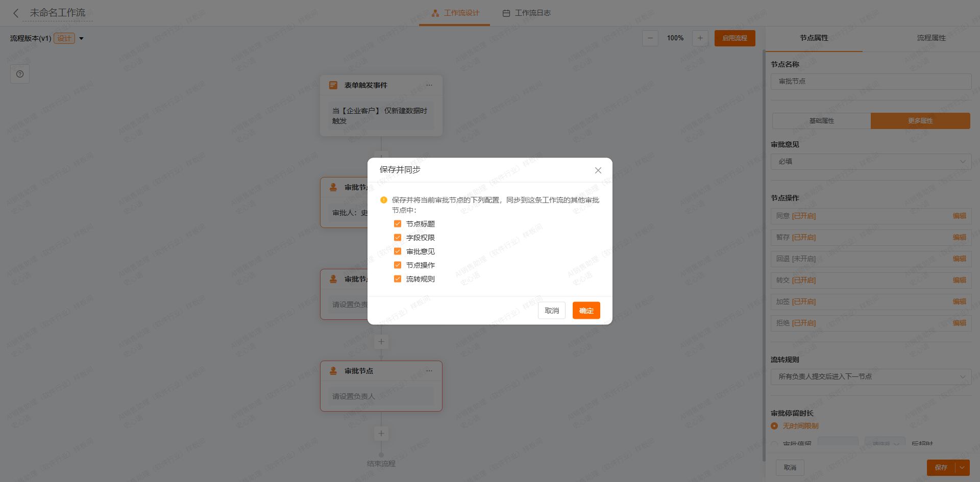Expand the 流程版本(v1) dropdown arrow
The width and height of the screenshot is (980, 482).
pos(81,39)
